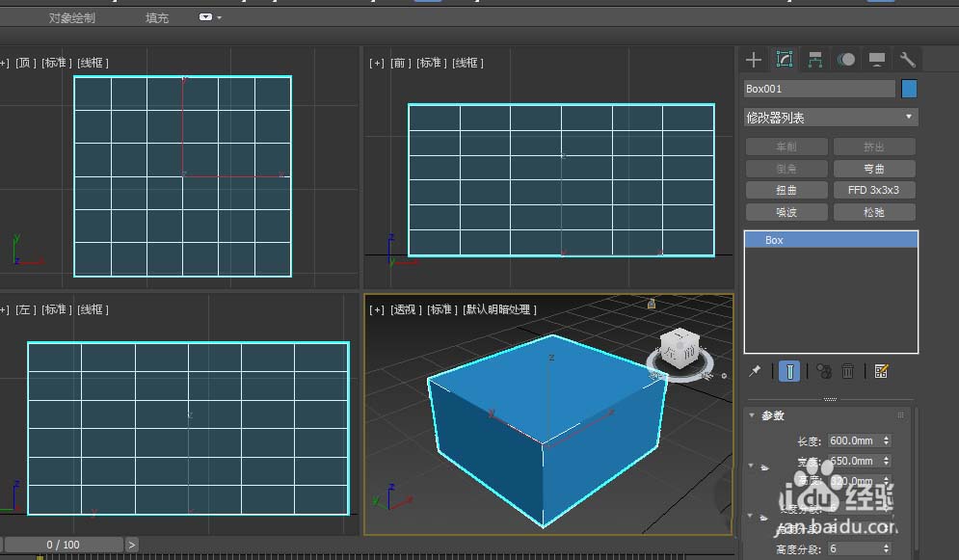Viewport: 959px width, 560px height.
Task: Open the ribbon display options dropdown
Action: click(x=210, y=17)
